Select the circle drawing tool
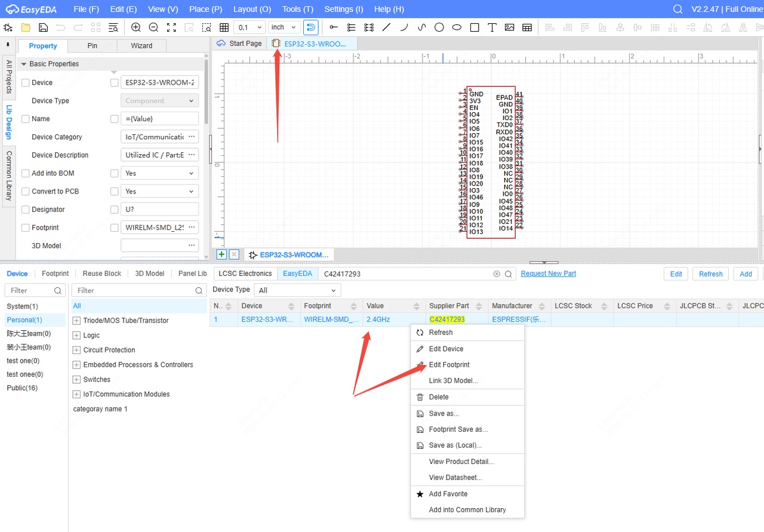The height and width of the screenshot is (532, 764). pos(439,27)
